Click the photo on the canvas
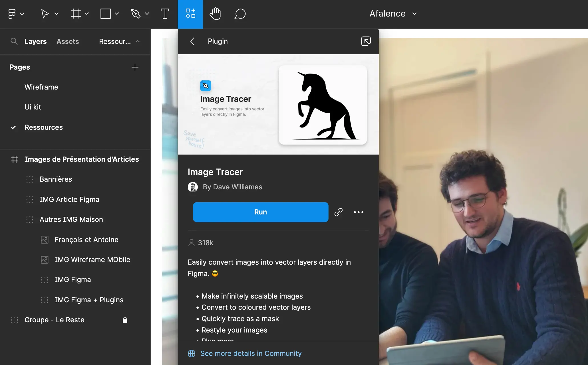 (x=483, y=201)
